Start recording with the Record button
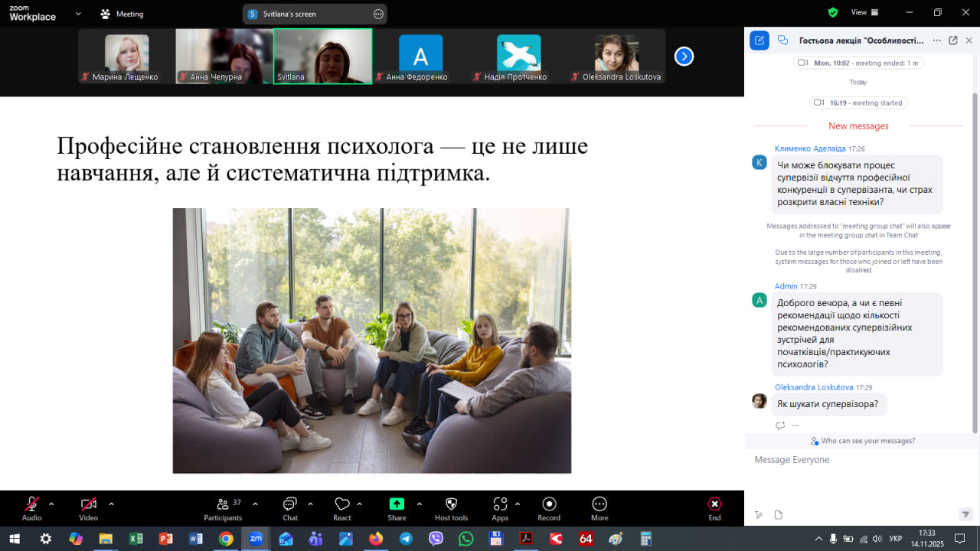 (549, 507)
